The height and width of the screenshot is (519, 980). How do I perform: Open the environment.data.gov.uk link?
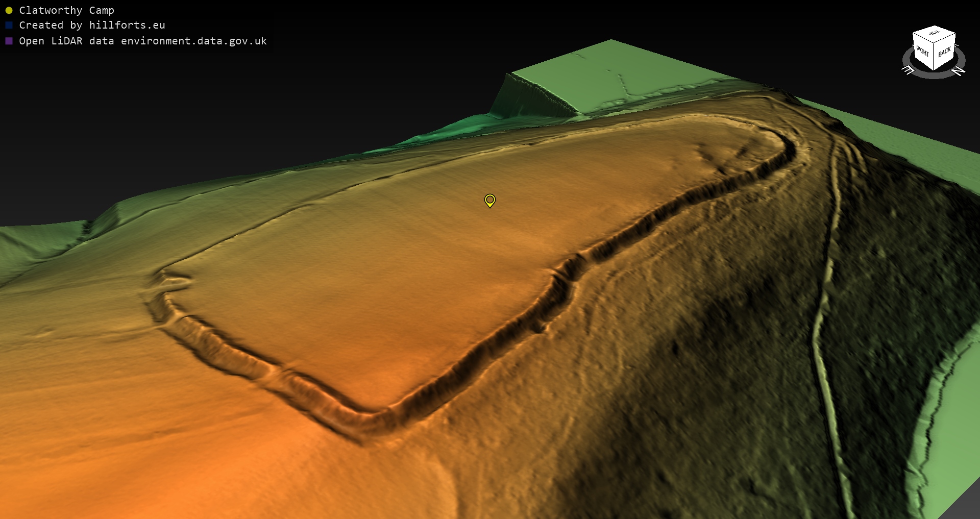tap(193, 41)
